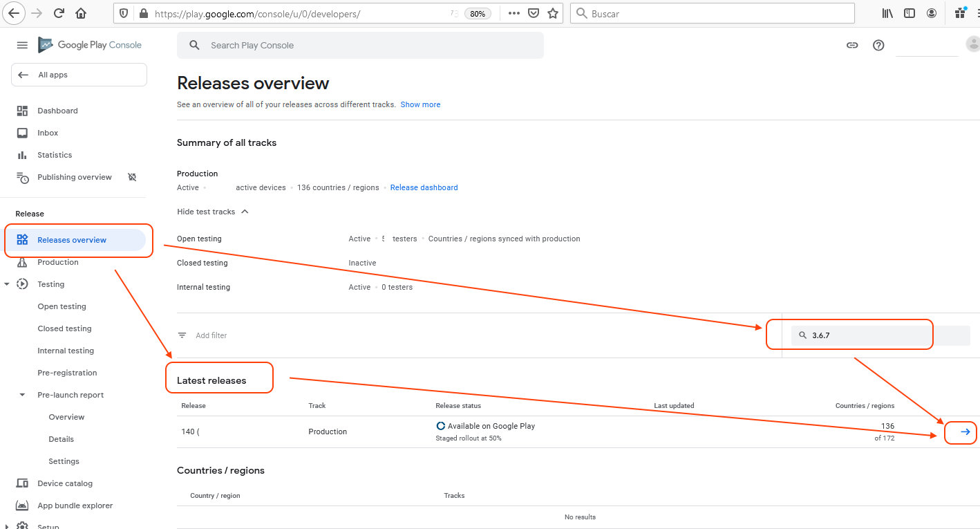Collapse the Testing section arrow in sidebar

[x=7, y=284]
